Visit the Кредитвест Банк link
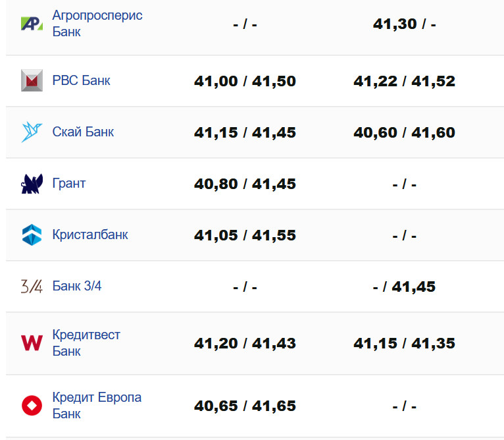Image resolution: width=504 pixels, height=440 pixels. tap(86, 343)
